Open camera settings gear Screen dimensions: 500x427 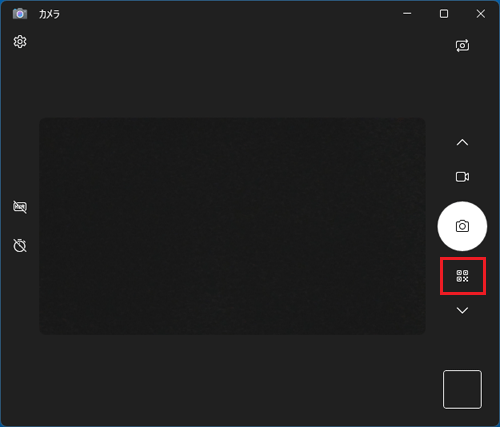(x=20, y=42)
